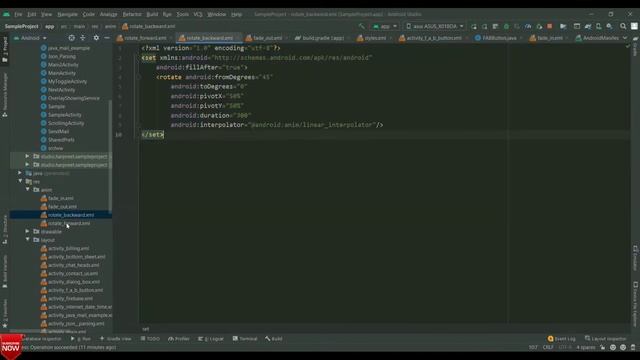The image size is (640, 360).
Task: Open the Emulator side panel tab
Action: tap(635, 258)
